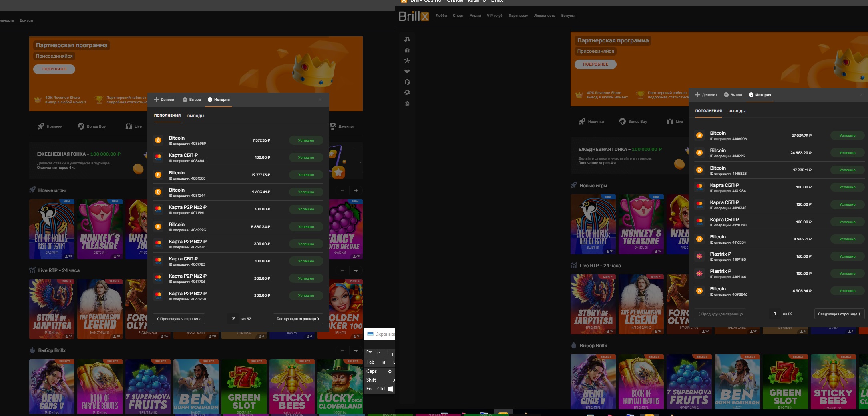The width and height of the screenshot is (868, 416).
Task: Close the history dialog in left window
Action: pyautogui.click(x=320, y=100)
